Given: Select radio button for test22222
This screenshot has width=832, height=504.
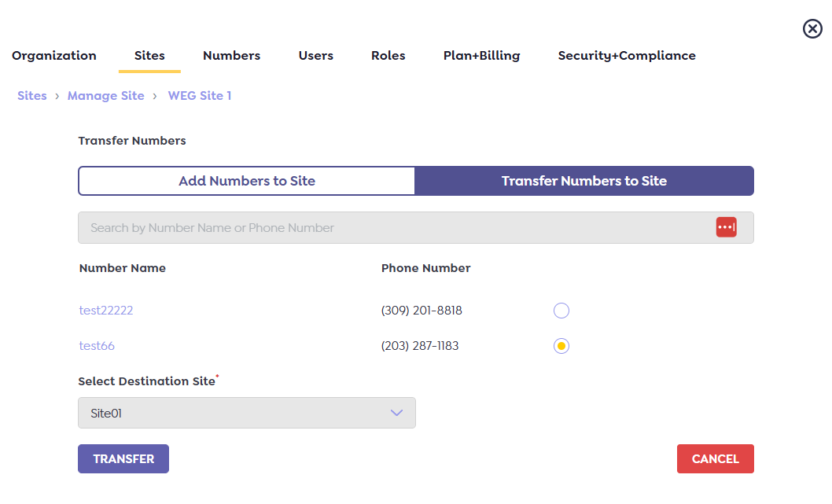Looking at the screenshot, I should point(561,311).
